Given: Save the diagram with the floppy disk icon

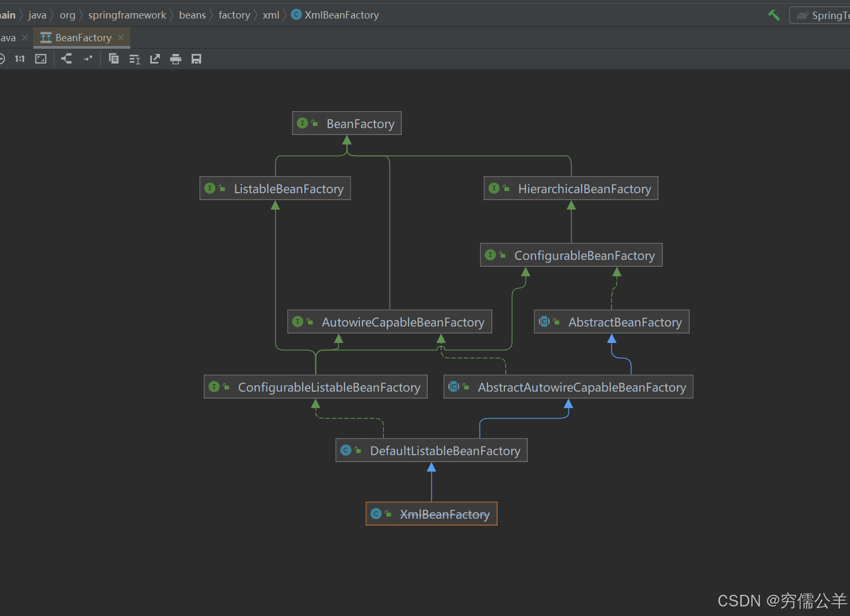Looking at the screenshot, I should point(196,59).
